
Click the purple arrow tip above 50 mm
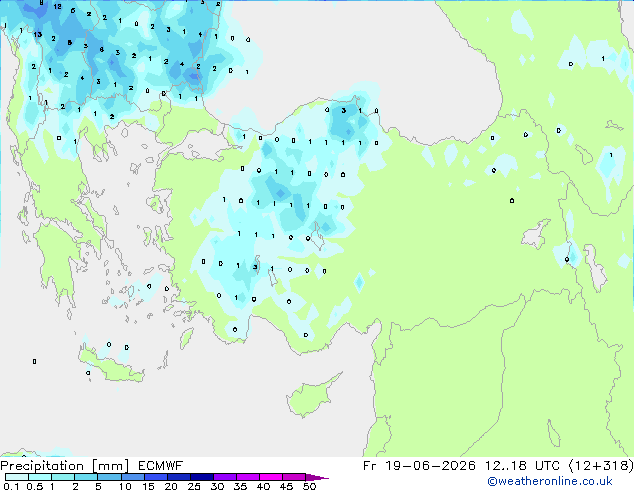[x=317, y=477]
